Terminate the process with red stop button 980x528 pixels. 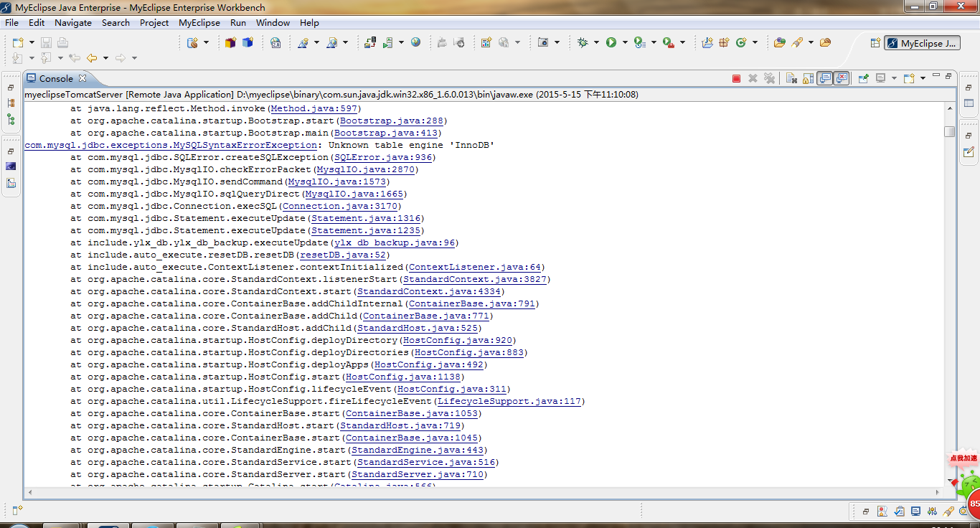pyautogui.click(x=736, y=78)
